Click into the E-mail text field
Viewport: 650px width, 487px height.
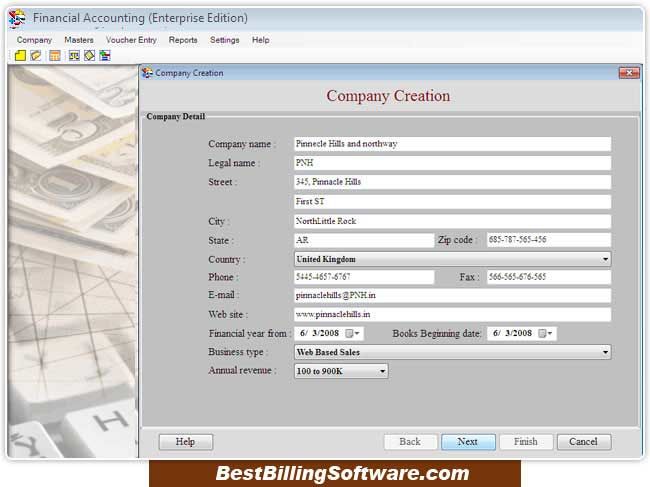pos(451,296)
